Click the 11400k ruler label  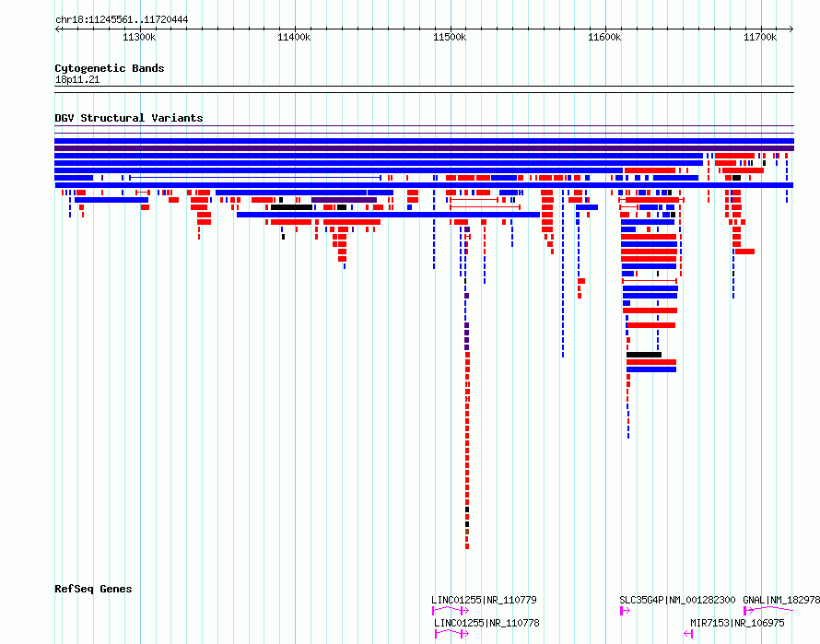[x=294, y=37]
